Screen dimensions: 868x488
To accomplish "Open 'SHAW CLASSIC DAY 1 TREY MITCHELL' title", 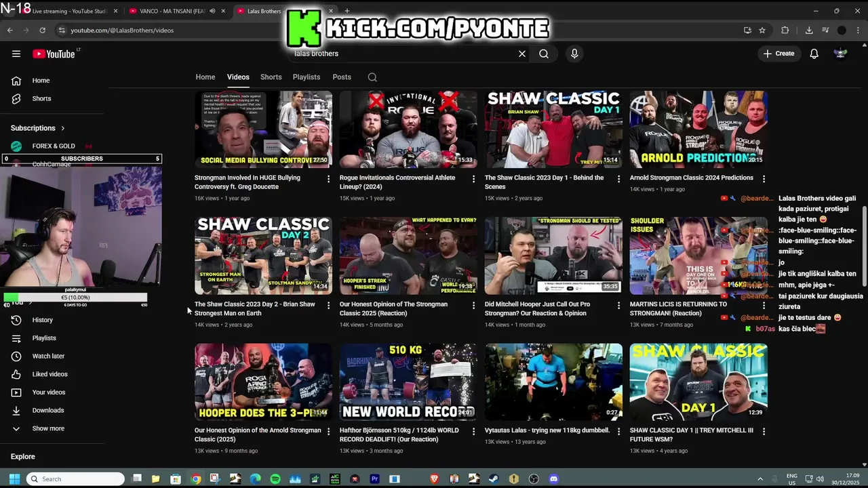I will click(x=692, y=434).
